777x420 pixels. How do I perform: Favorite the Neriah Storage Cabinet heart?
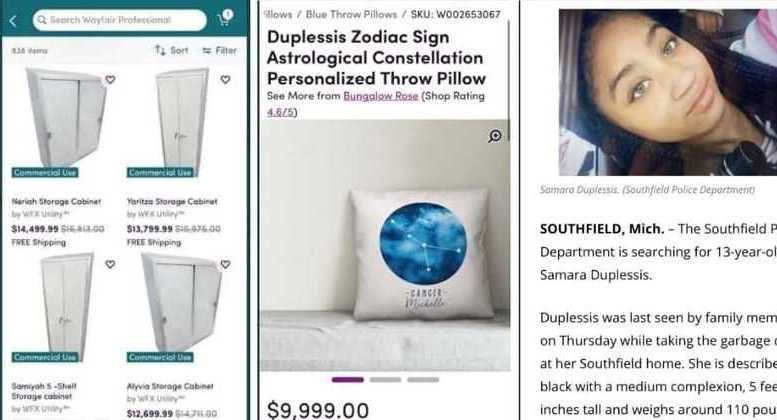[111, 79]
